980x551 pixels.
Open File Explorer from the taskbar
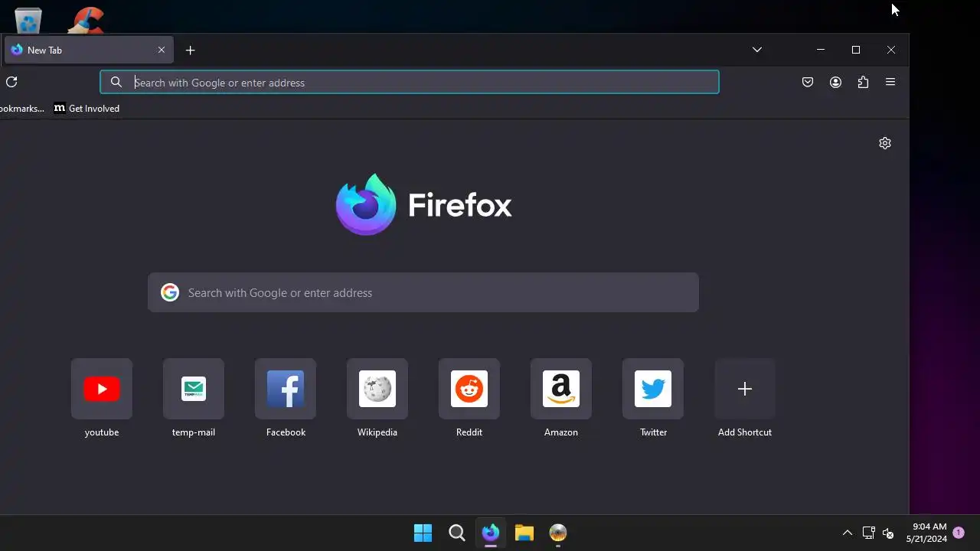point(524,533)
